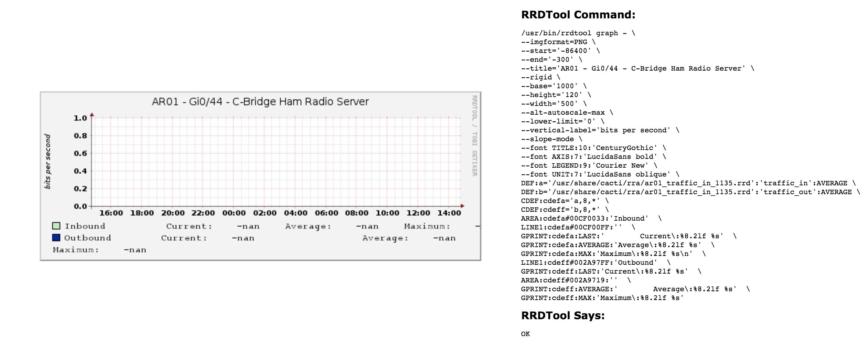Click the --vertical-label option line

[x=600, y=130]
